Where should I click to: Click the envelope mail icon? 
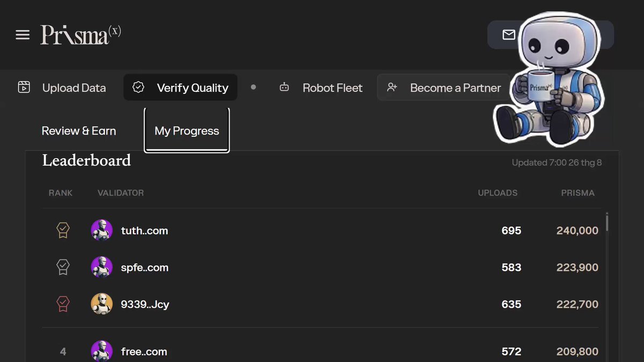click(x=508, y=35)
